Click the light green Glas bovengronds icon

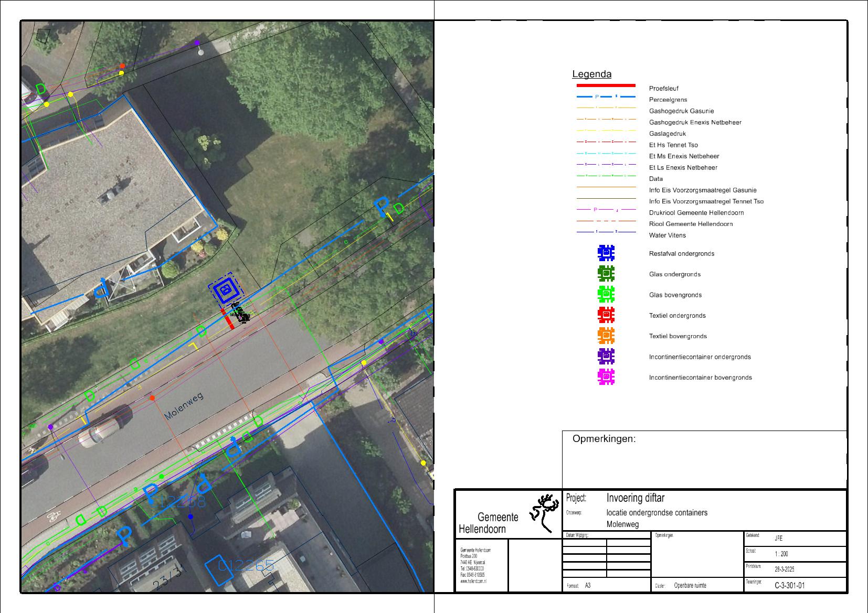point(606,295)
